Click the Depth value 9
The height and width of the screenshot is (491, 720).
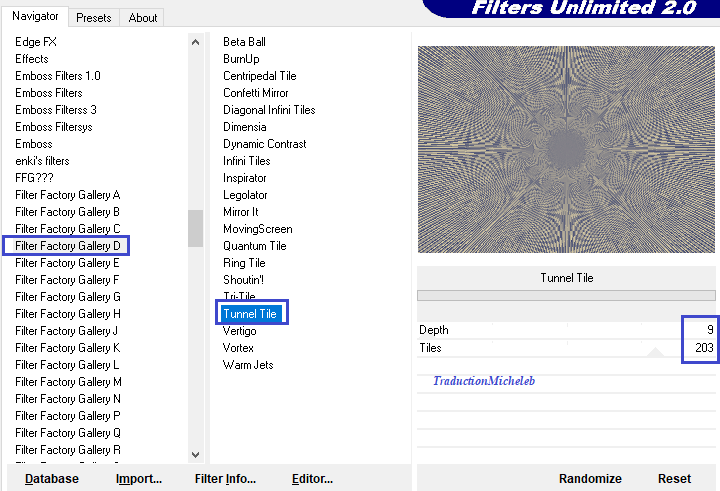tap(710, 330)
